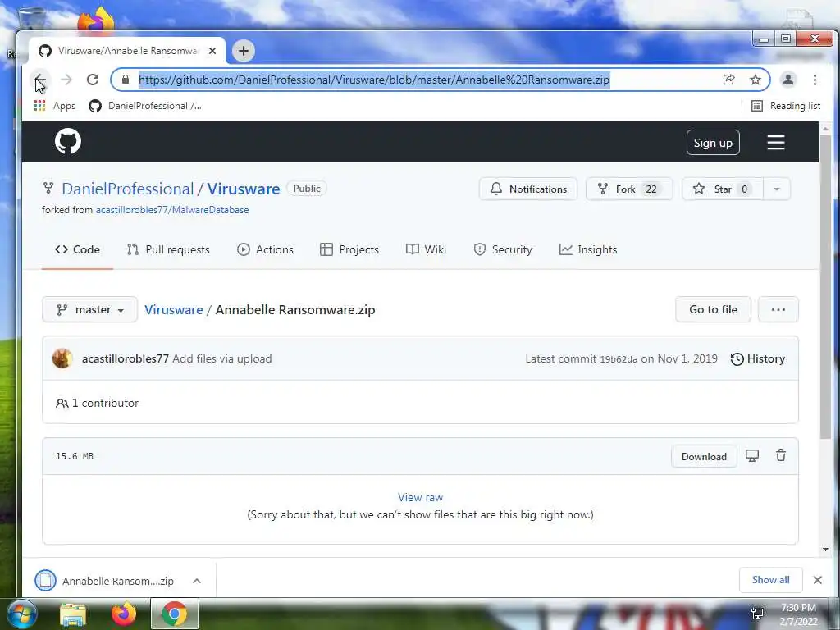Click Virusware in the file breadcrumb
Viewport: 840px width, 630px height.
point(174,309)
